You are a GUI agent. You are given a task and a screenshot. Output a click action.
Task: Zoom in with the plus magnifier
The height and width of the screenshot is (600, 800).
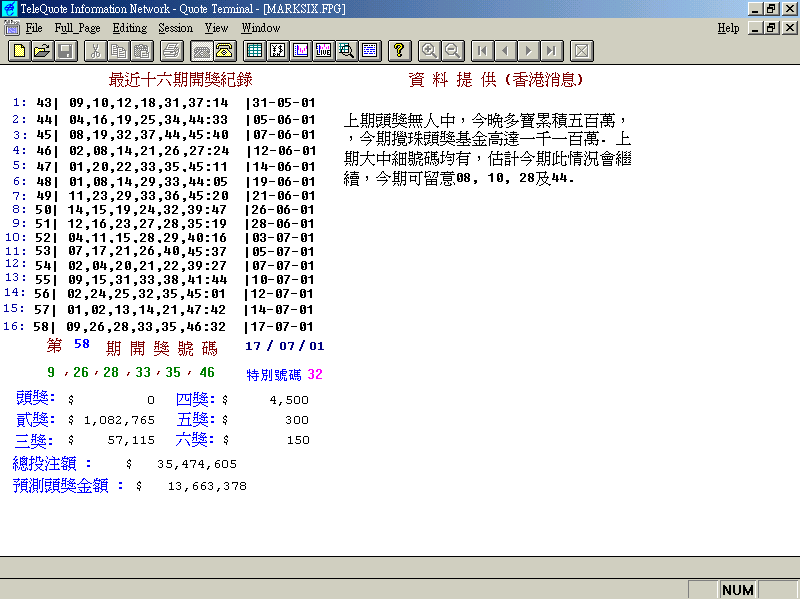[429, 51]
